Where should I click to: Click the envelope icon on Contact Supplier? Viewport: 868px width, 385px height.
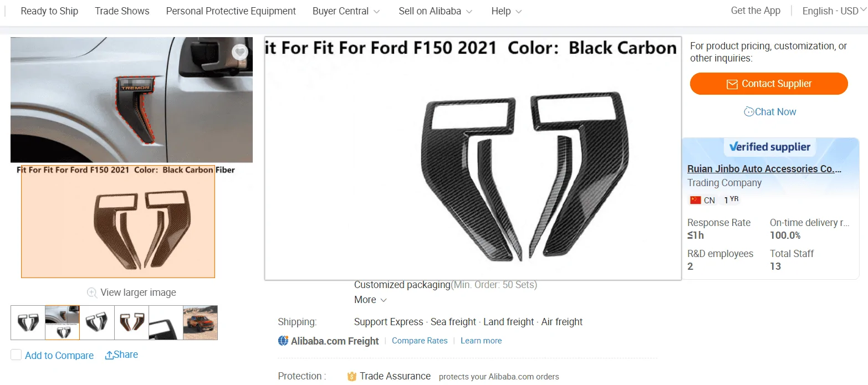(x=732, y=84)
